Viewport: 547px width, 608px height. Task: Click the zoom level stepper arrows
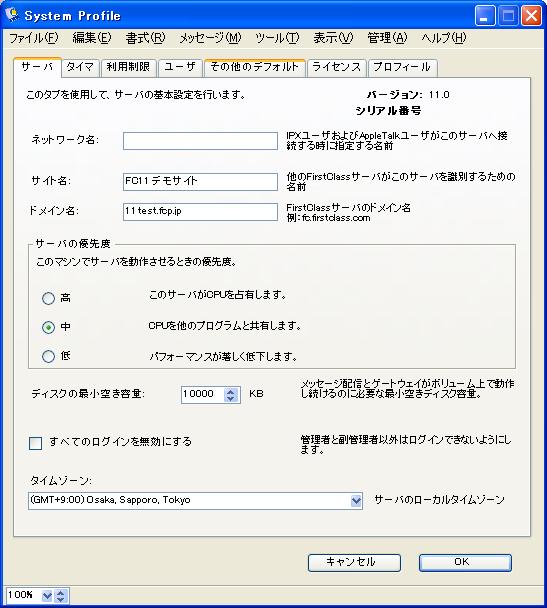click(x=60, y=596)
